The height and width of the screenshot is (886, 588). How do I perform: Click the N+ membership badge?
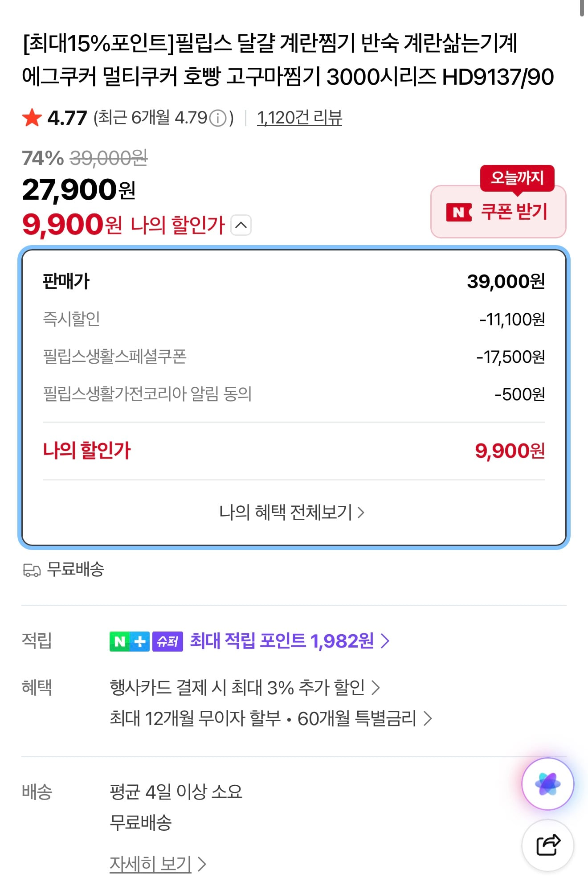(x=129, y=641)
